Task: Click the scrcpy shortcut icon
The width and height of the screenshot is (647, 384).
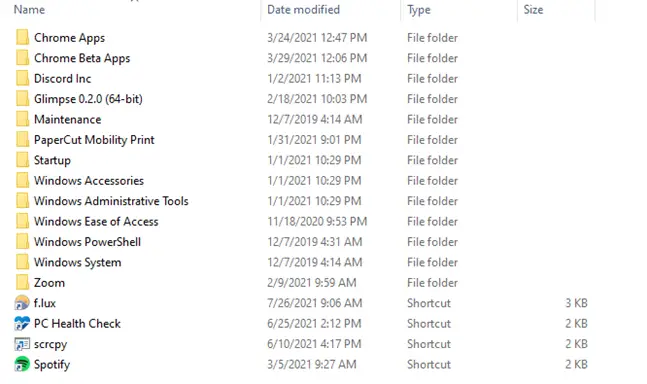Action: pos(22,344)
